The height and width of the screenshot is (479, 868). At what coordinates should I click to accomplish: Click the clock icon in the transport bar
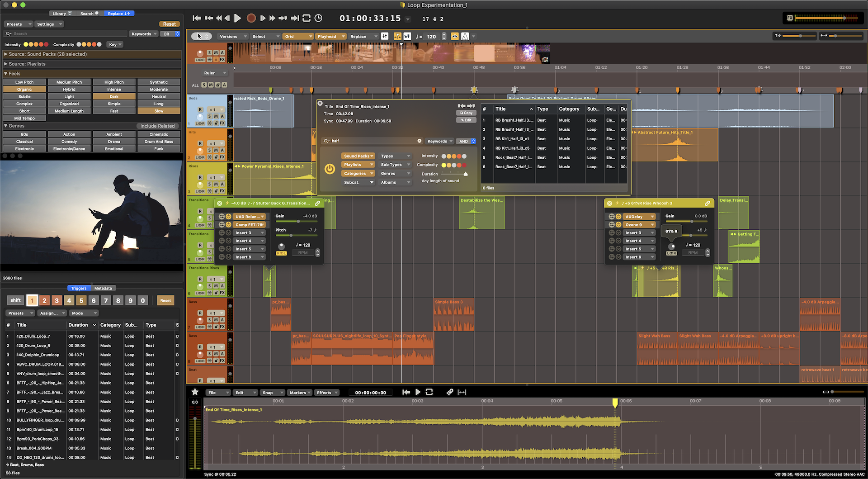point(318,18)
